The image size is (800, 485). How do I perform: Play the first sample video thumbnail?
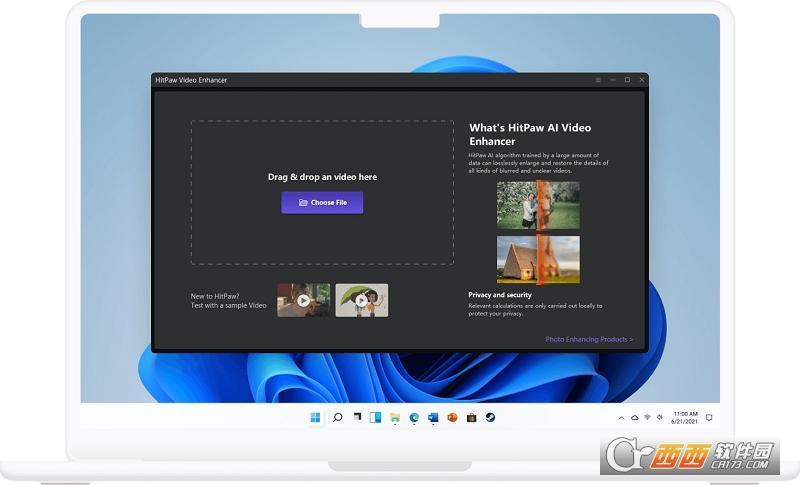click(x=304, y=300)
